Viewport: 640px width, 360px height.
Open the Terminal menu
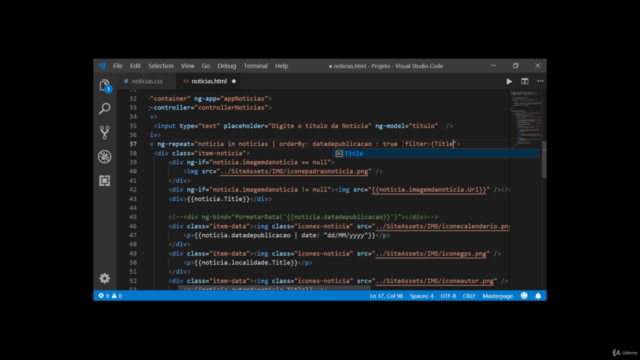pos(256,66)
